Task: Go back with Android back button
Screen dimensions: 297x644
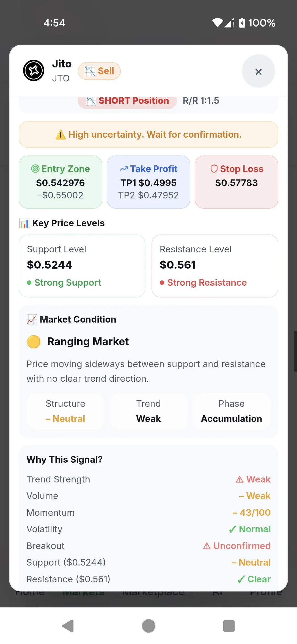Action: (x=68, y=626)
